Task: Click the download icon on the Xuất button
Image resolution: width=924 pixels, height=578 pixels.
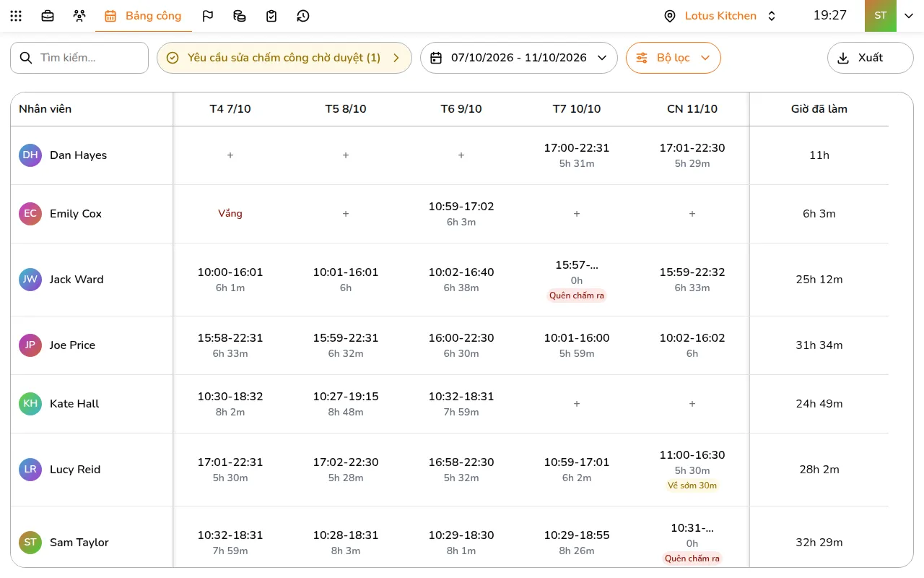Action: pos(843,58)
